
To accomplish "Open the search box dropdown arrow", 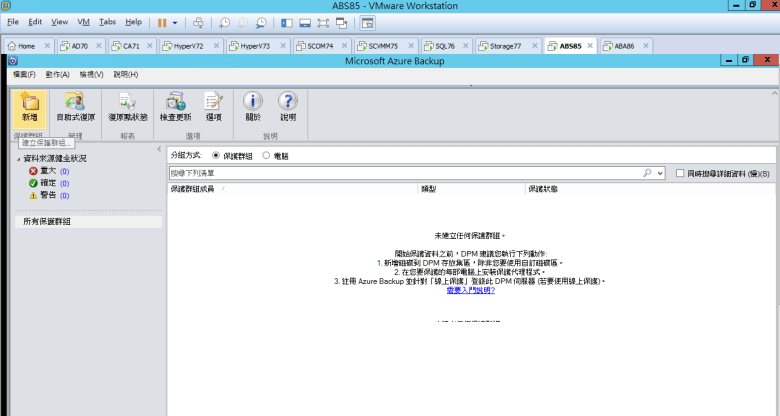I will 660,173.
